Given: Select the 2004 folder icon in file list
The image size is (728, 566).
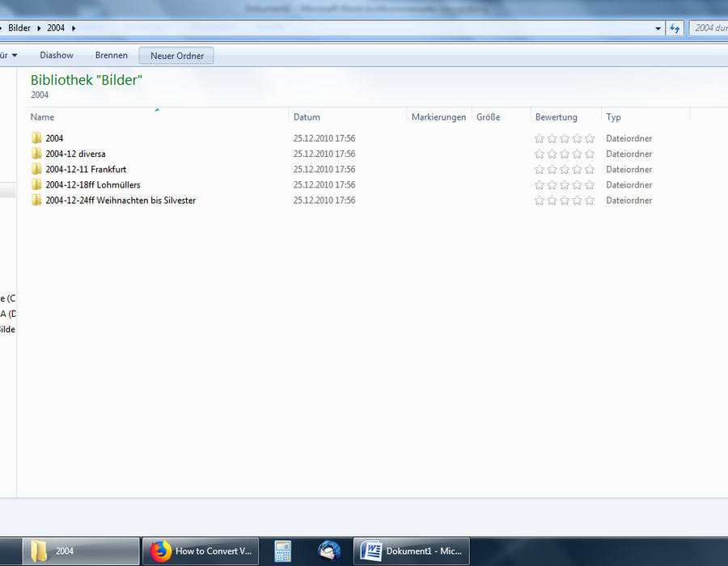Looking at the screenshot, I should [x=36, y=138].
